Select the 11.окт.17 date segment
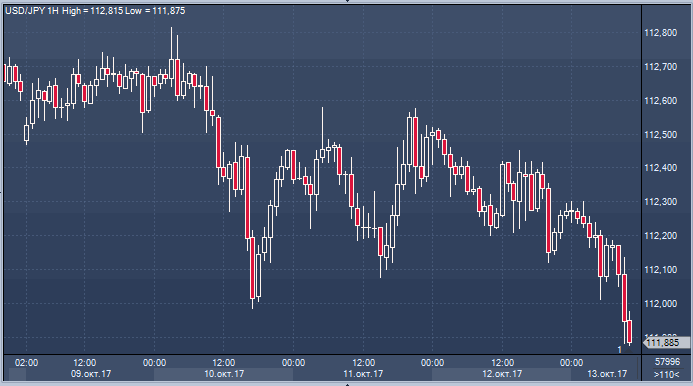This screenshot has width=693, height=386. [362, 374]
